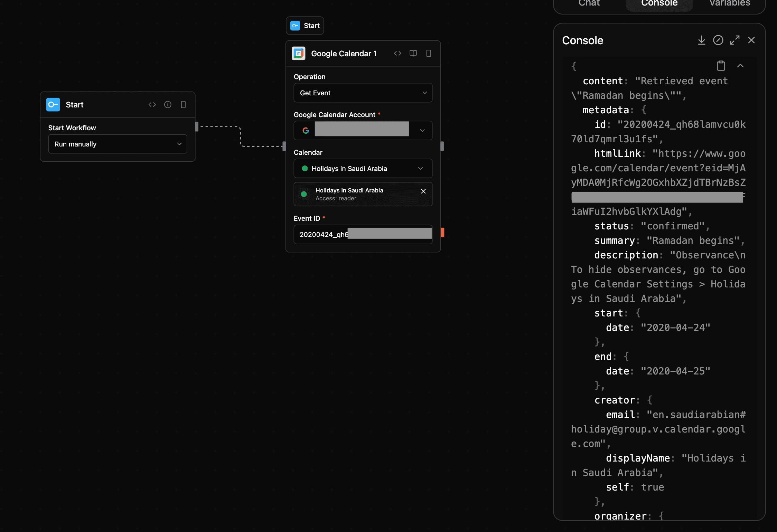The width and height of the screenshot is (777, 532).
Task: Toggle handle layout icon on Google Calendar block
Action: [x=429, y=53]
